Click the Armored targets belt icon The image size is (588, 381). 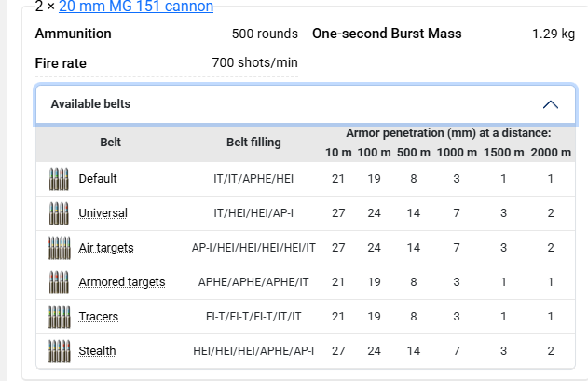click(x=59, y=281)
